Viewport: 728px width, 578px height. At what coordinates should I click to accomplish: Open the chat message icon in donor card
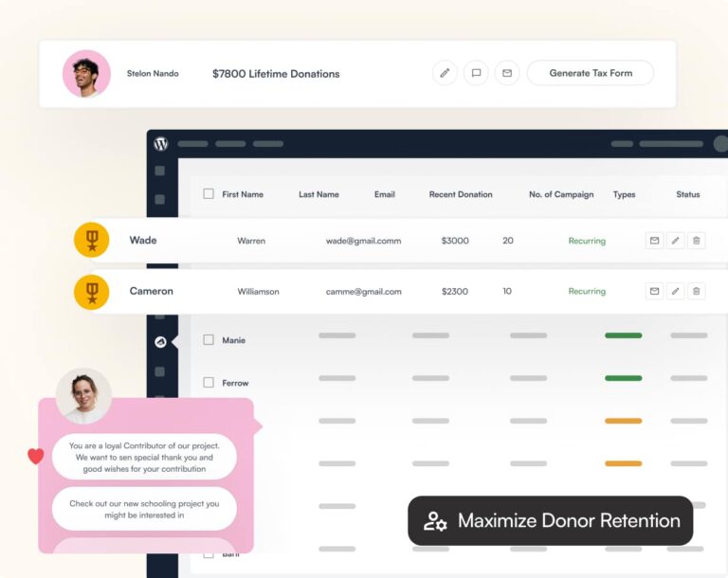tap(476, 73)
